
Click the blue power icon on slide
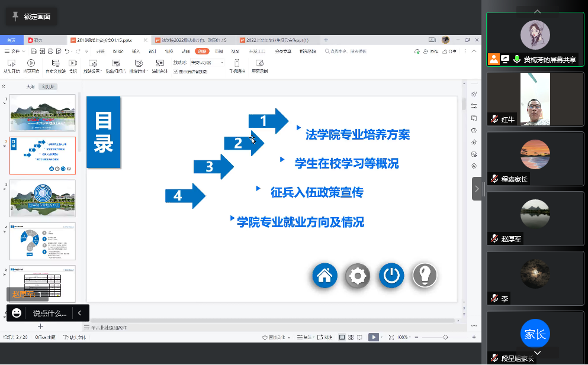click(391, 275)
